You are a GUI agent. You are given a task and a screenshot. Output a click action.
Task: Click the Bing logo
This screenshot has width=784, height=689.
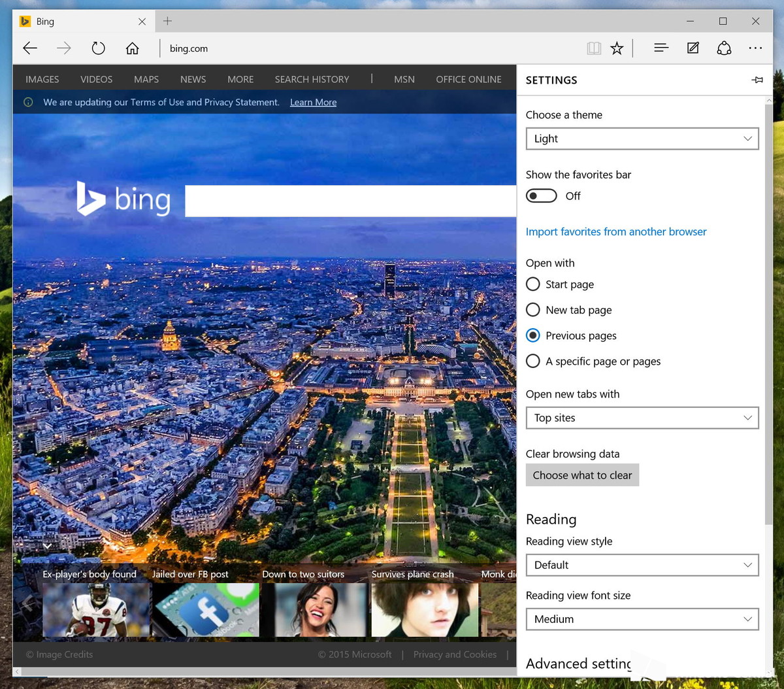click(123, 199)
